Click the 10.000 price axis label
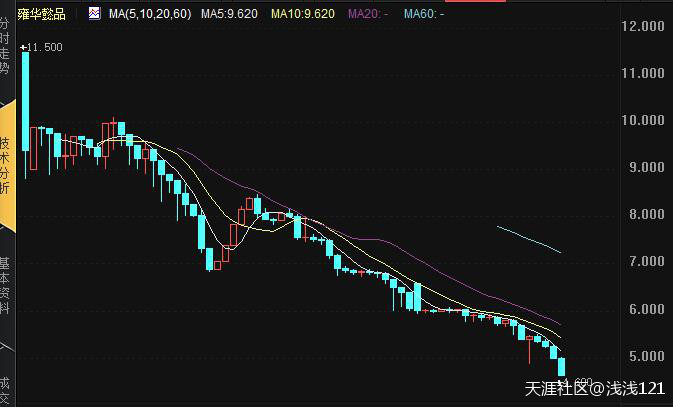Image resolution: width=673 pixels, height=407 pixels. pos(643,121)
